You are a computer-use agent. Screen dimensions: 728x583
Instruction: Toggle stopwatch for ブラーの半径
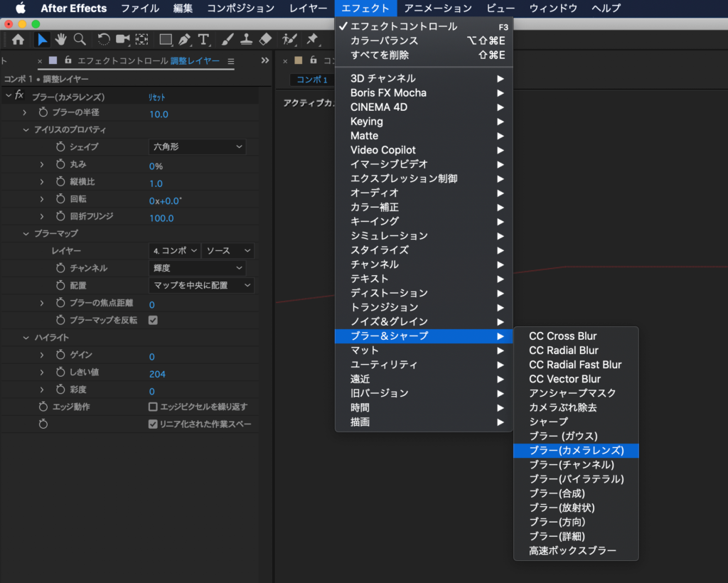[x=43, y=112]
